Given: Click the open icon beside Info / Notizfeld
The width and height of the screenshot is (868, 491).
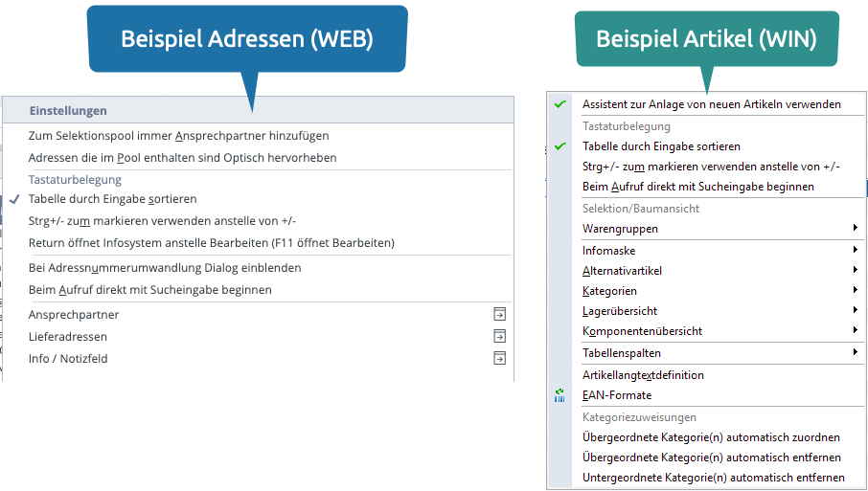Looking at the screenshot, I should click(x=499, y=358).
